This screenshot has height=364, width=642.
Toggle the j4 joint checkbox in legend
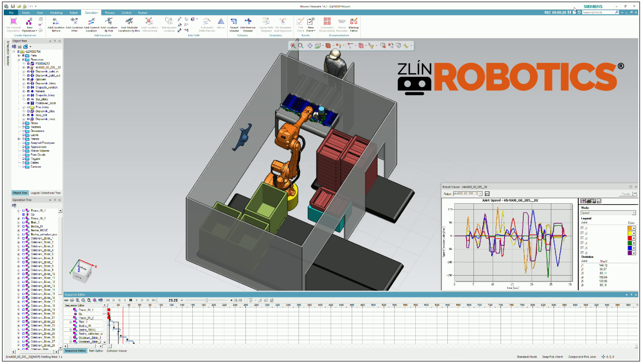pos(582,243)
